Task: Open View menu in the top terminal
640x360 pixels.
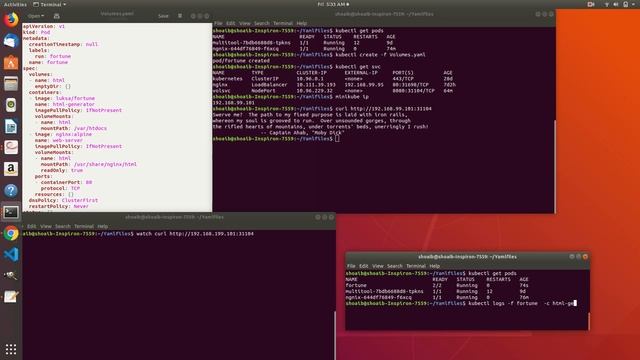Action: [244, 23]
